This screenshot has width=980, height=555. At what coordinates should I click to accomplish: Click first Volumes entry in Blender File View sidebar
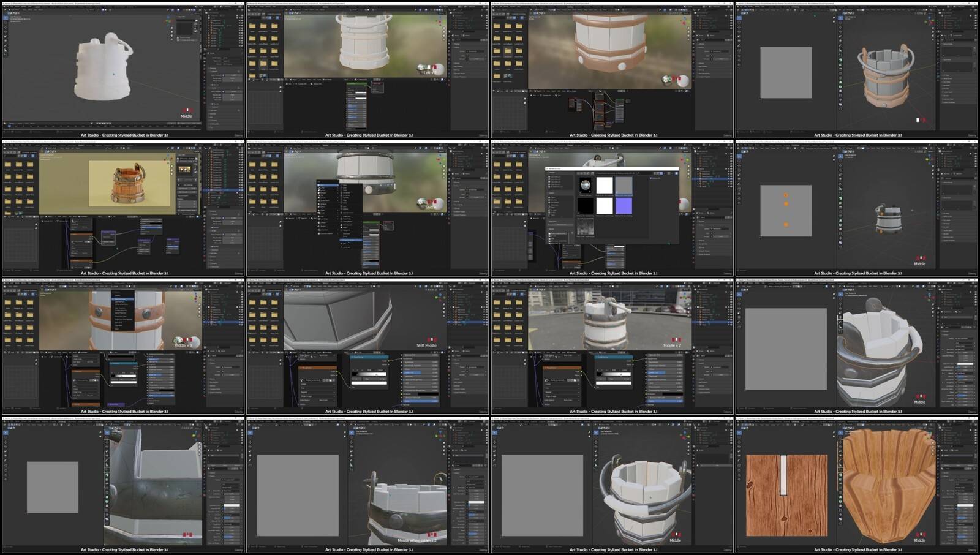click(556, 178)
